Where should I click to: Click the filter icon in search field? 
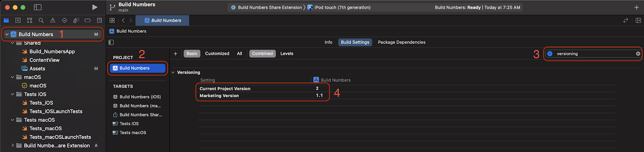550,54
